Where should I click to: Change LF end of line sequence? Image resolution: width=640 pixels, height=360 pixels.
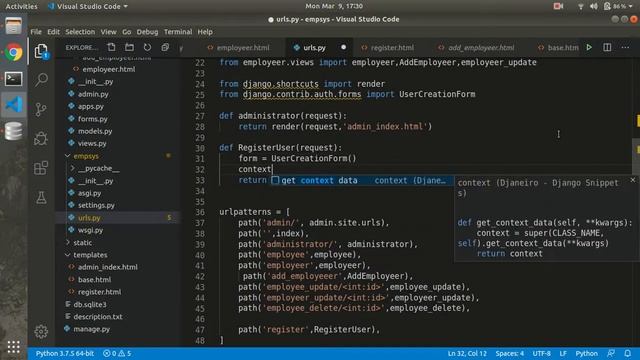click(563, 353)
